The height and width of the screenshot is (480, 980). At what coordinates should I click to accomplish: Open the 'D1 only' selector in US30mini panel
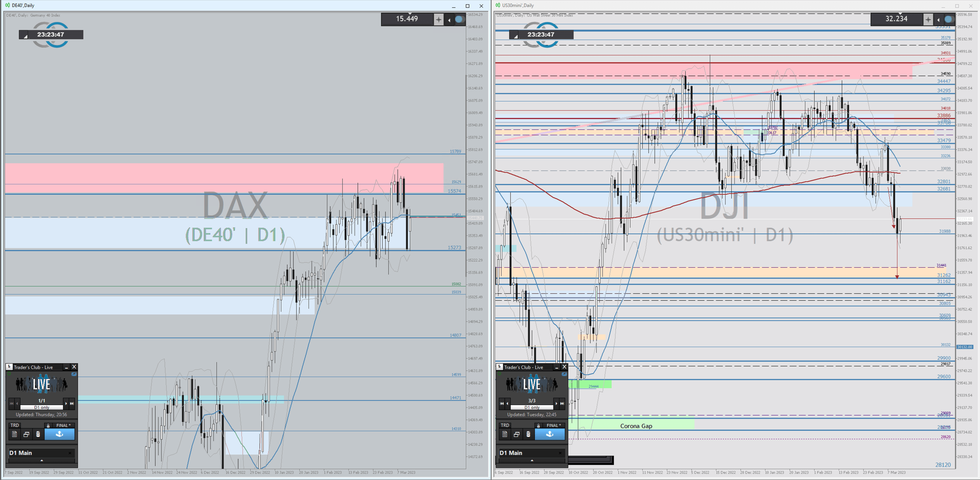[532, 407]
